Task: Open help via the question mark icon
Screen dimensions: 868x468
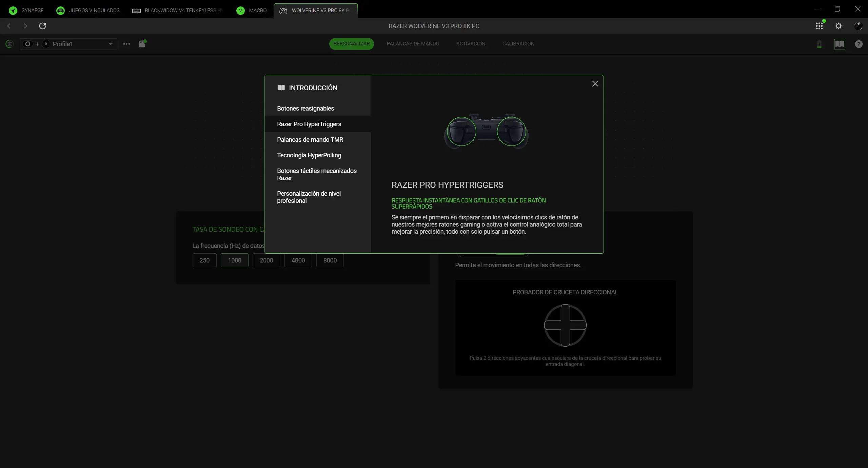Action: (859, 44)
